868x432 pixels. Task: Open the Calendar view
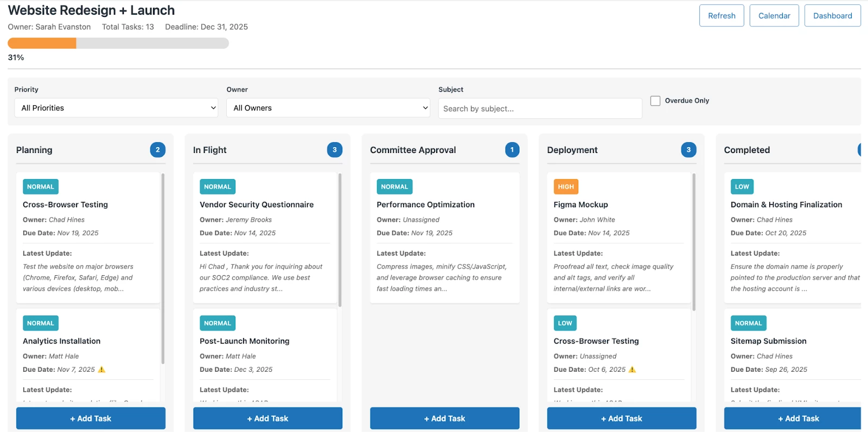(x=774, y=16)
